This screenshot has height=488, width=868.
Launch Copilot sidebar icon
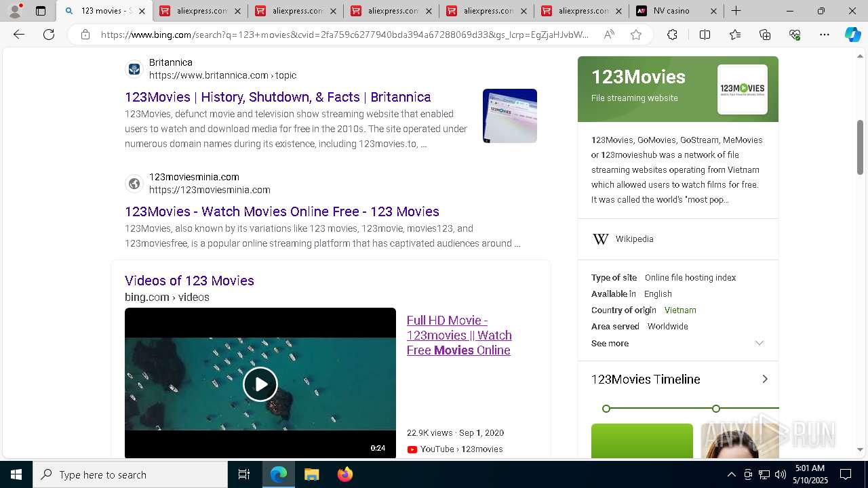pos(852,35)
